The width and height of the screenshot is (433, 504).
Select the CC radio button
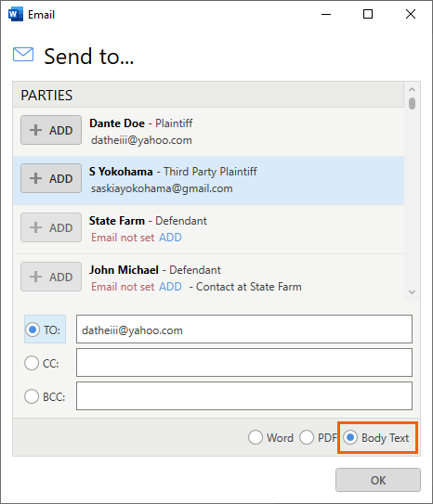click(32, 363)
